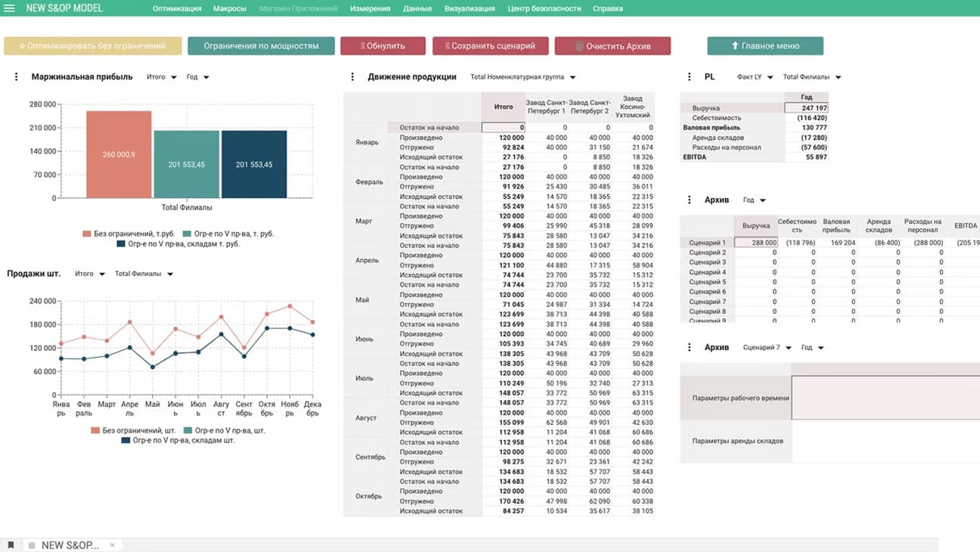Expand the Сценарий 7 dropdown
Viewport: 980px width, 552px height.
[x=767, y=348]
